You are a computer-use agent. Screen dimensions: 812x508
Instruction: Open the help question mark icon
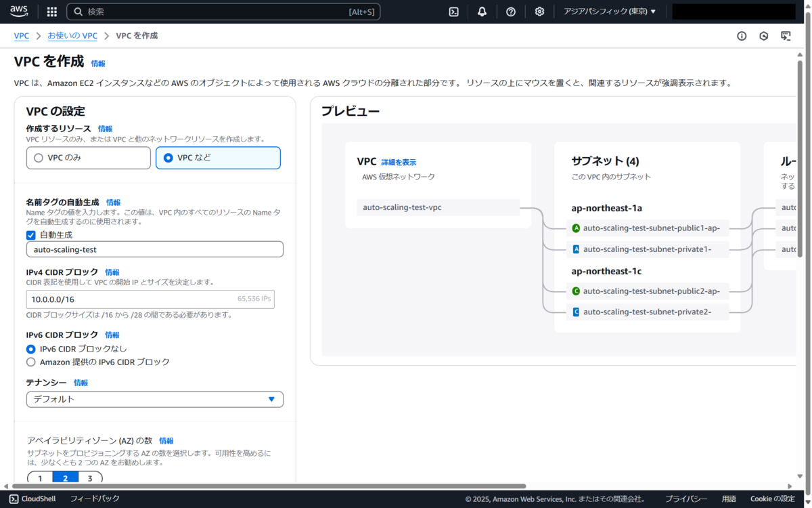pyautogui.click(x=511, y=12)
